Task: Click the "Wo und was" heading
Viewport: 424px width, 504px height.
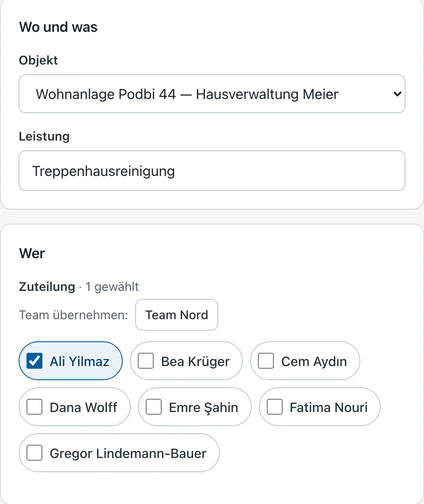Action: pyautogui.click(x=58, y=27)
